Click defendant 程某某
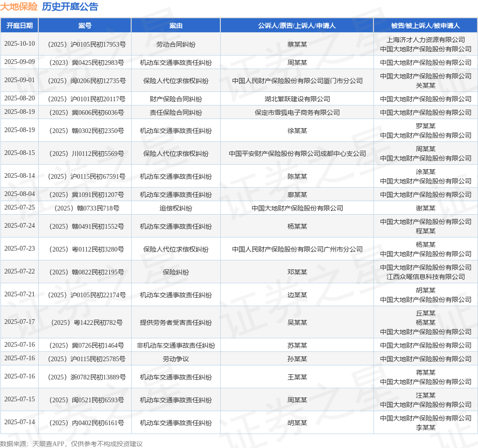This screenshot has width=478, height=448. coord(426,231)
